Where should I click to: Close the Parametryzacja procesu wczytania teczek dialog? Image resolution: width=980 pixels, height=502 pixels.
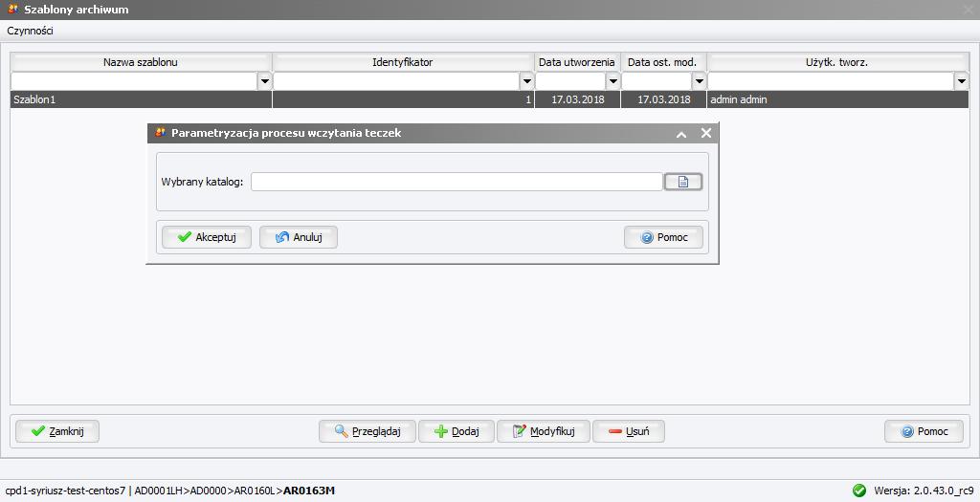click(x=706, y=133)
